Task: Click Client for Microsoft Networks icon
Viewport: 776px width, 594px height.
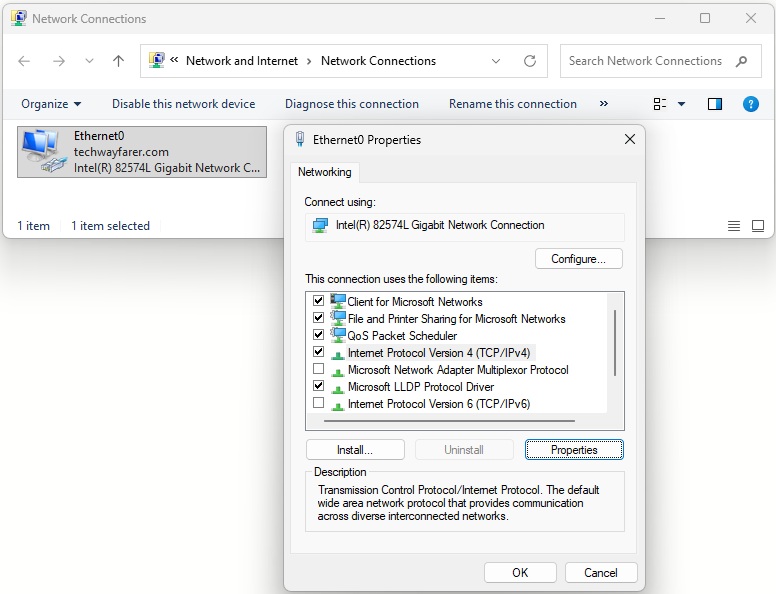Action: click(338, 301)
